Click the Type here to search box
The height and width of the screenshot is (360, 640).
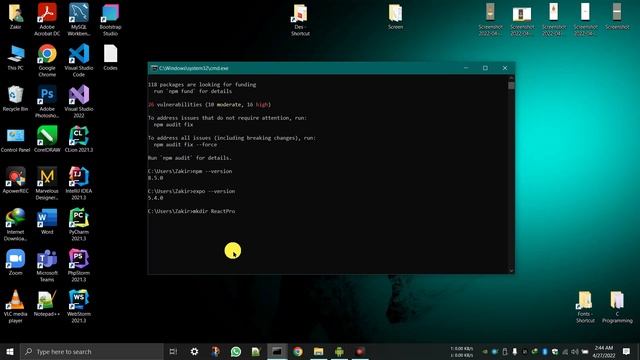coord(92,351)
